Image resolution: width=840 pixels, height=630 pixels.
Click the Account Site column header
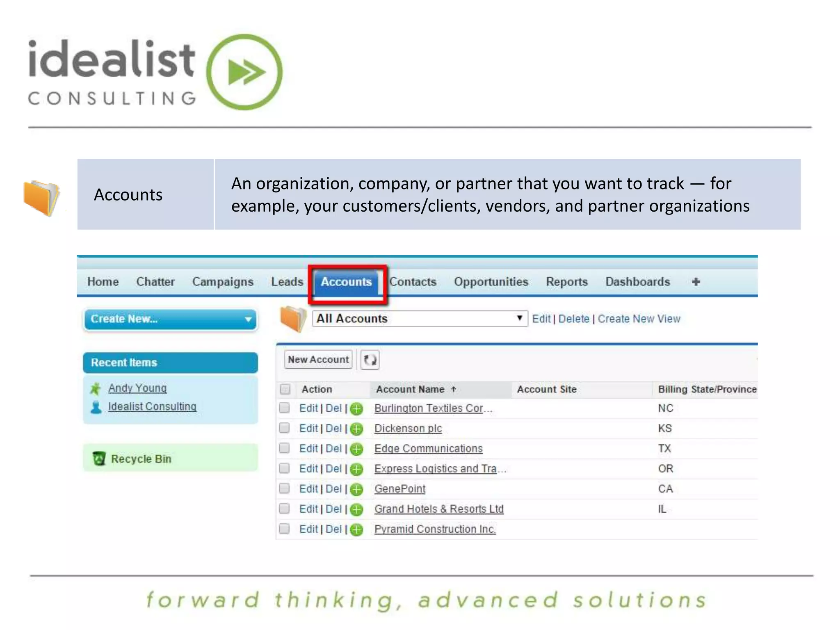pos(547,389)
